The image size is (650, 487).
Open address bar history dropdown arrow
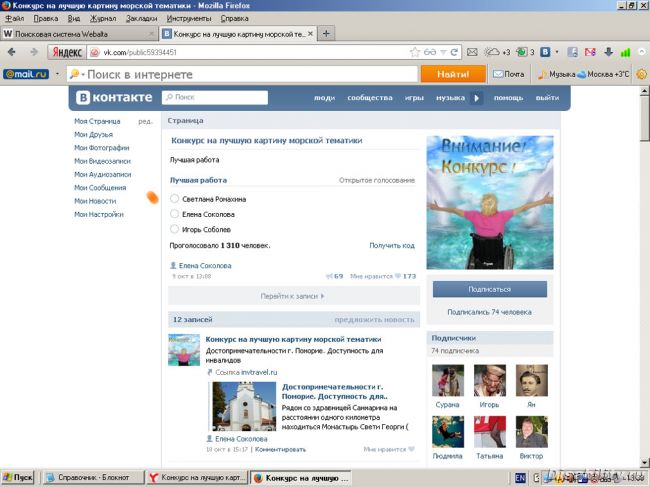(x=443, y=52)
